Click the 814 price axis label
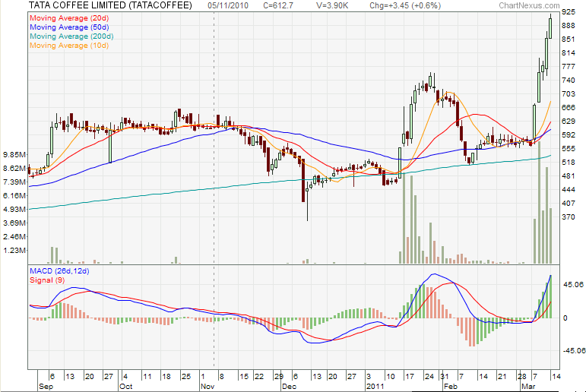The width and height of the screenshot is (586, 392). coord(568,52)
